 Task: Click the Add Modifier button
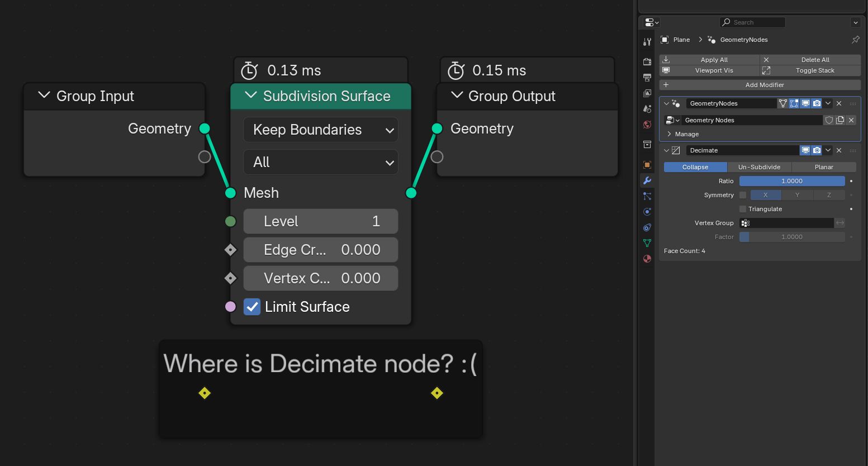coord(760,85)
